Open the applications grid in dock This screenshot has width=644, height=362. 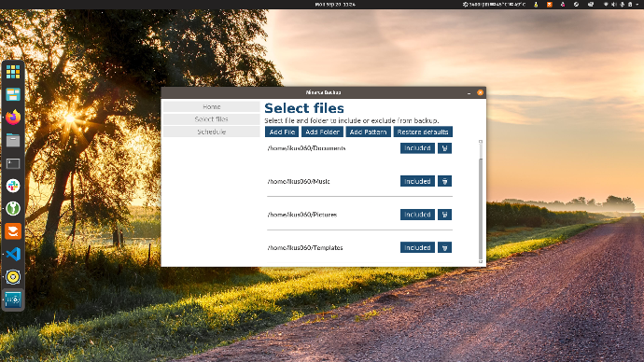tap(13, 72)
